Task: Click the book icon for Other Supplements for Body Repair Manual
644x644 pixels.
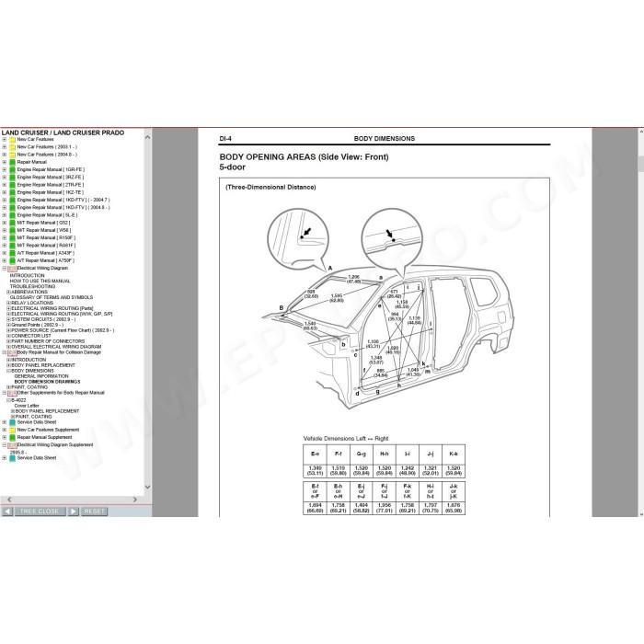Action: point(12,394)
